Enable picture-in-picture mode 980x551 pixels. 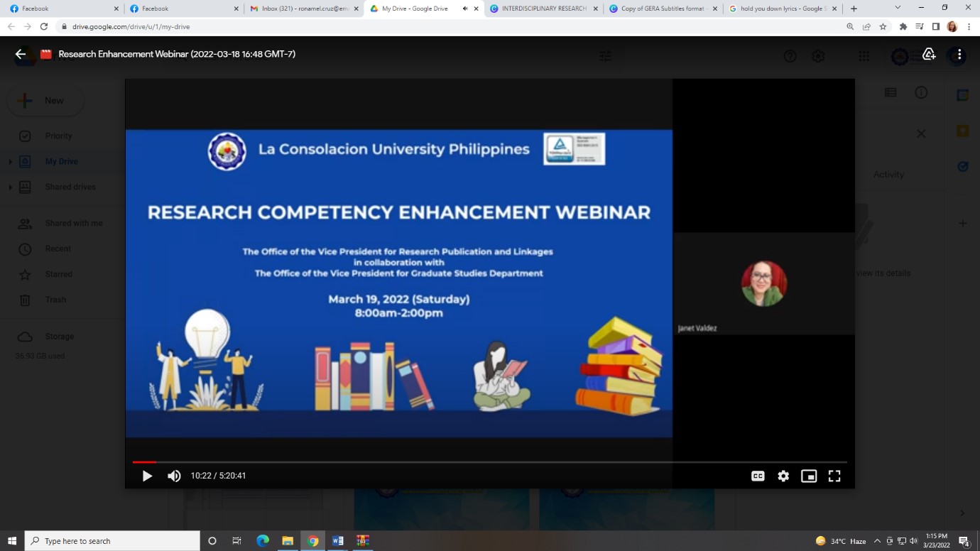[x=809, y=476]
